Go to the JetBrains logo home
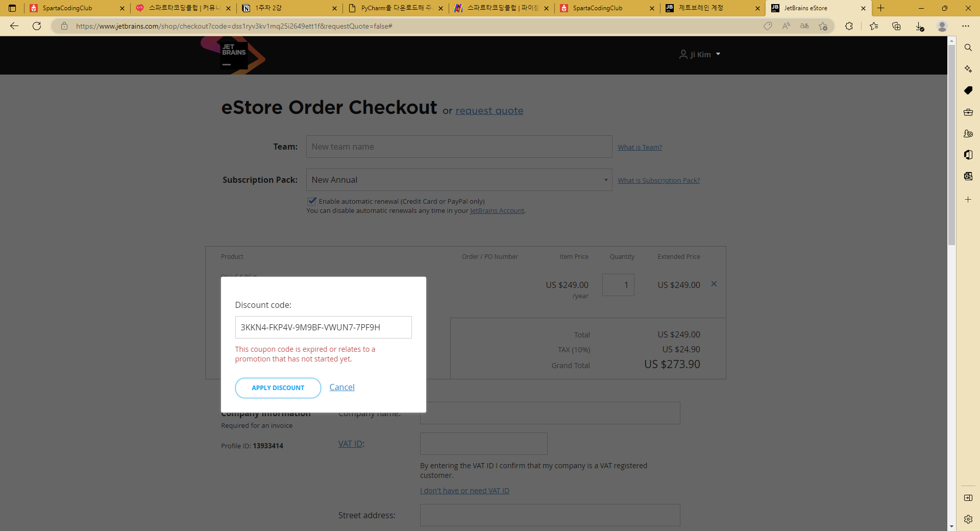980x531 pixels. 233,55
